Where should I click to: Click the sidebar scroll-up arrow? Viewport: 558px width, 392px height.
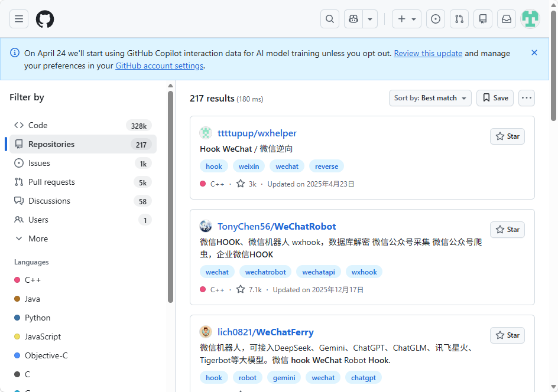(x=170, y=86)
